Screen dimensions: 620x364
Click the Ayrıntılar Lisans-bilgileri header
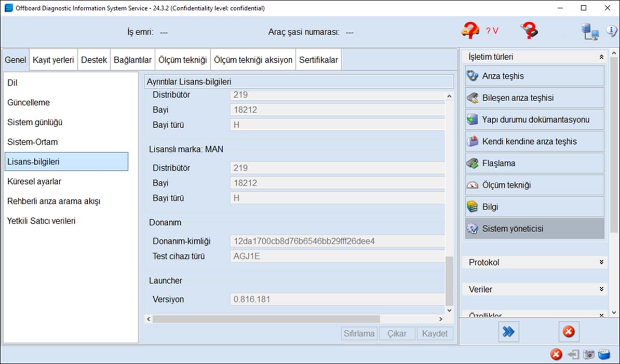click(299, 82)
